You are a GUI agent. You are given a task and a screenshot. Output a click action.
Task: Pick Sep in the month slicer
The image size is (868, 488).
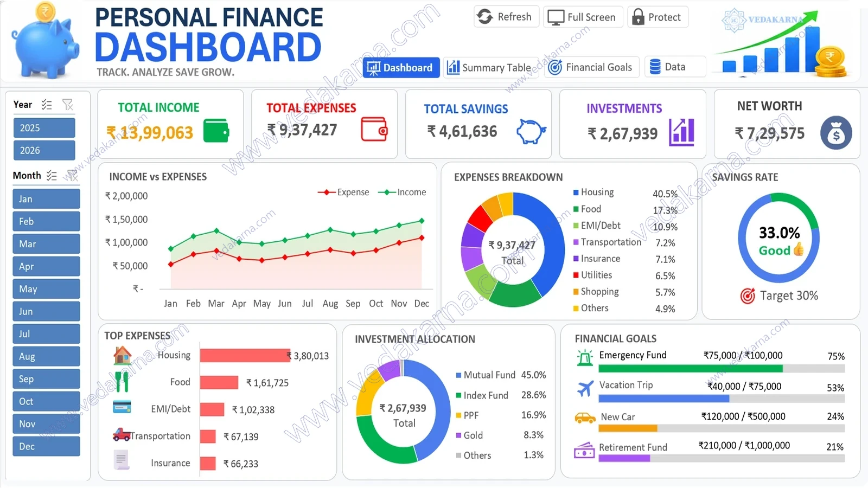[46, 379]
